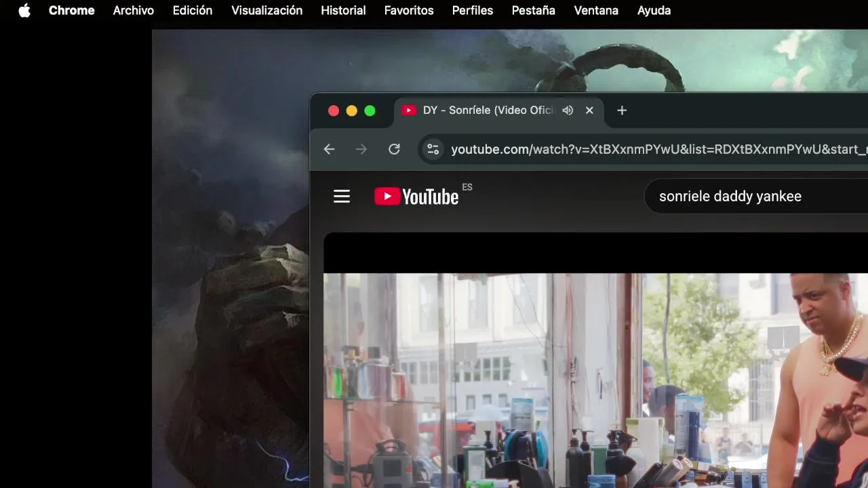Open the Pestaña menu
Screen dimensions: 868x488
click(533, 10)
